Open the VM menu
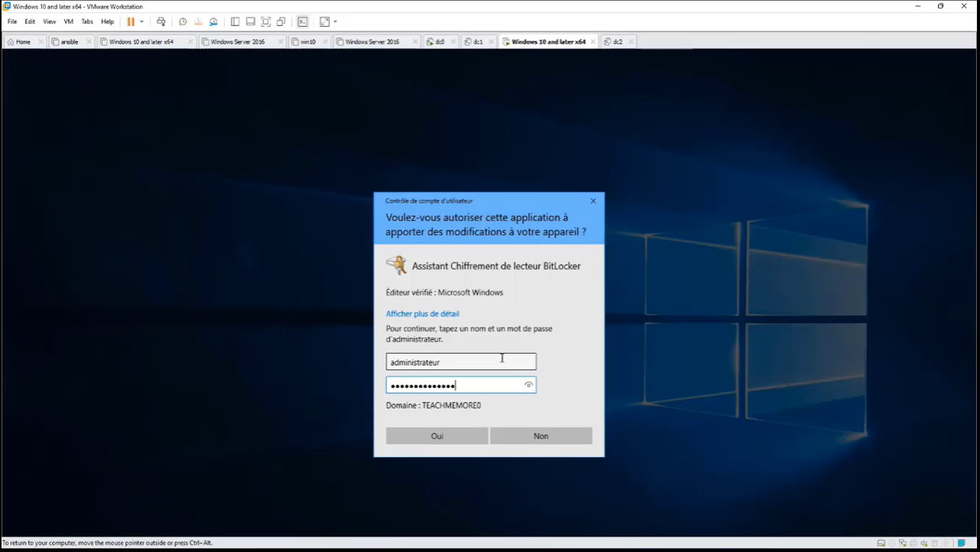 click(x=68, y=21)
